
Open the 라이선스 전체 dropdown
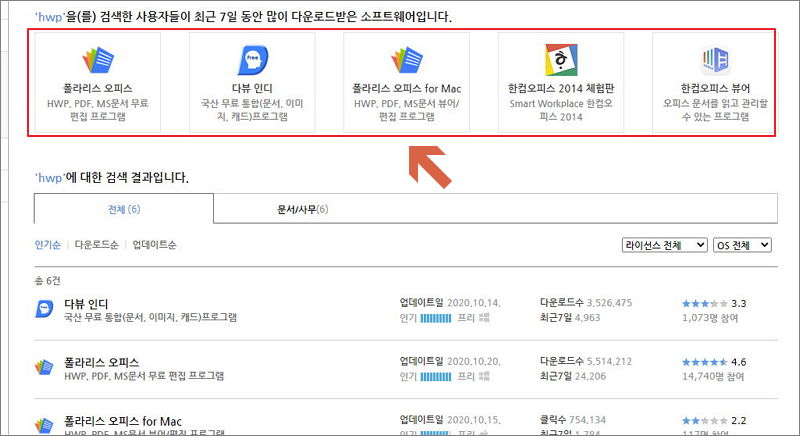[x=664, y=245]
